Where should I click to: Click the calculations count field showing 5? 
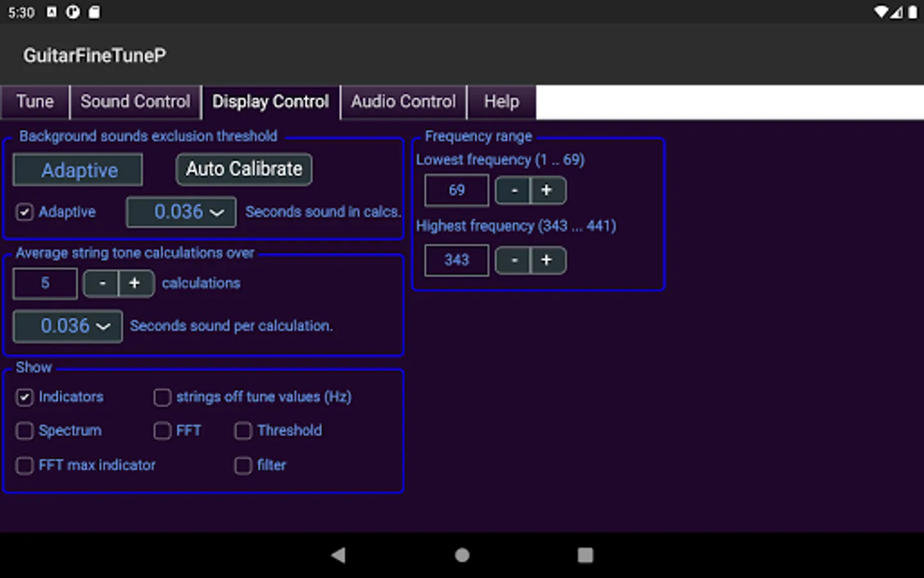coord(45,283)
